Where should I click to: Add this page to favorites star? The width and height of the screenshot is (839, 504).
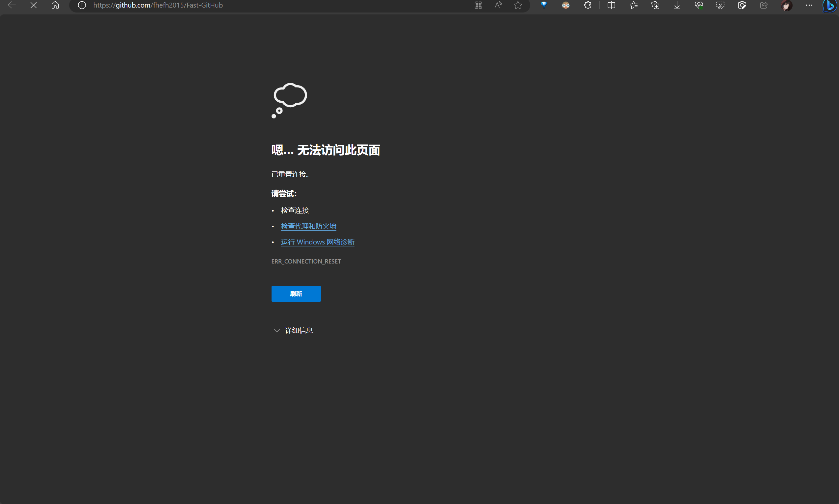tap(517, 5)
